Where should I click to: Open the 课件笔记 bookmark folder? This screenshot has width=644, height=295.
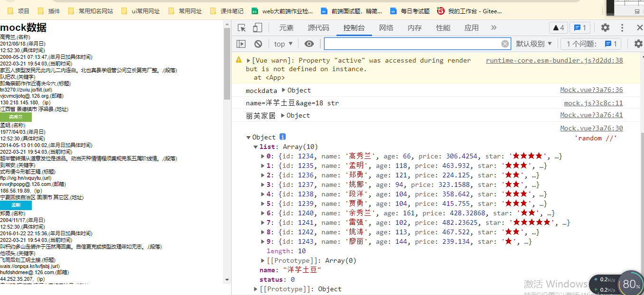(x=227, y=11)
